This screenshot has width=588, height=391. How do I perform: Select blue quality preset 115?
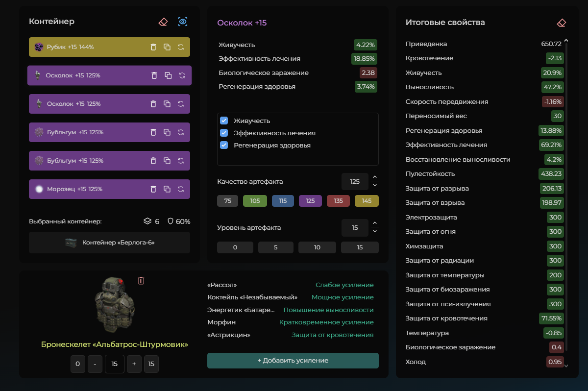coord(283,201)
